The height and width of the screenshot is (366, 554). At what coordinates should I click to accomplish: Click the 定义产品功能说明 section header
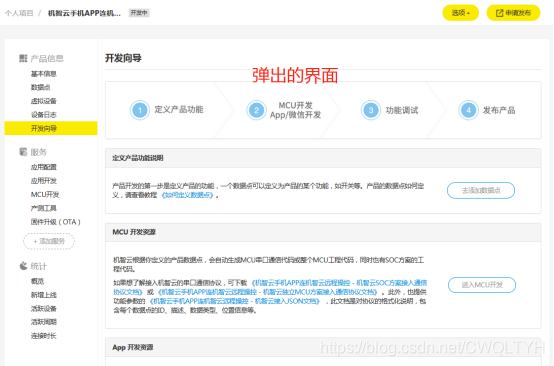[323, 158]
